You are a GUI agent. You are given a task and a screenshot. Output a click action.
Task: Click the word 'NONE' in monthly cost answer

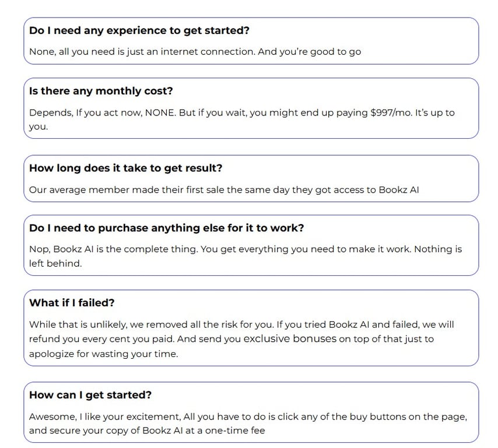click(160, 113)
